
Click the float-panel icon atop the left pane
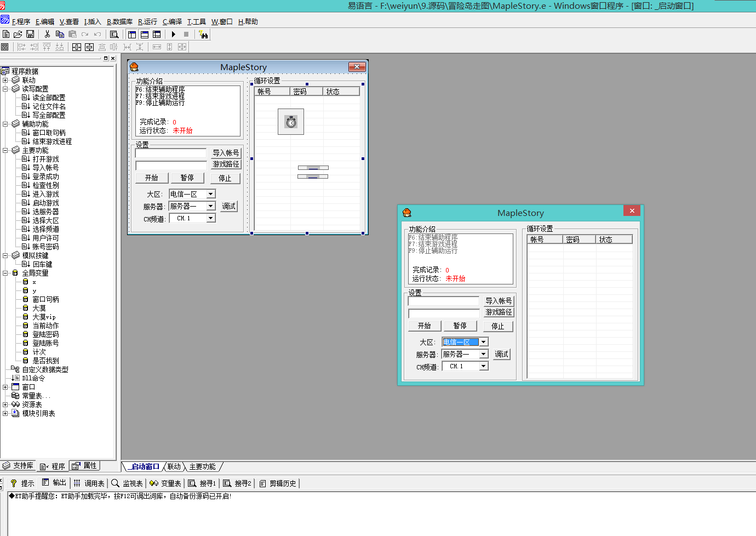(106, 58)
